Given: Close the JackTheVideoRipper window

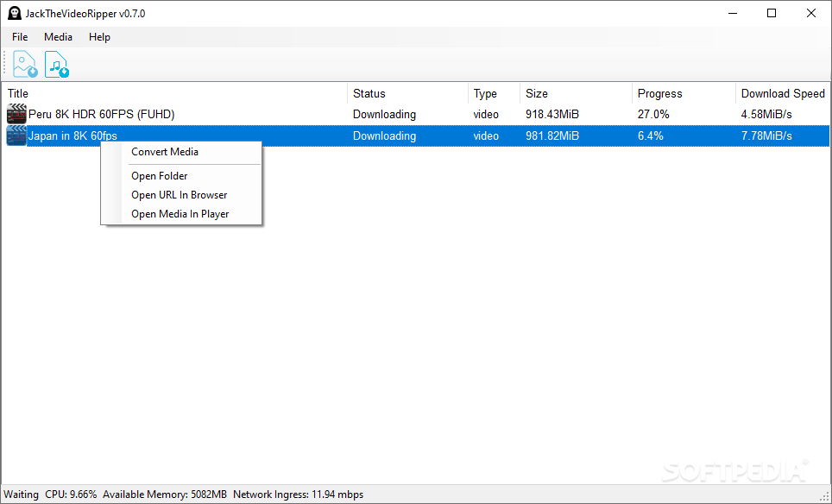Looking at the screenshot, I should tap(810, 13).
